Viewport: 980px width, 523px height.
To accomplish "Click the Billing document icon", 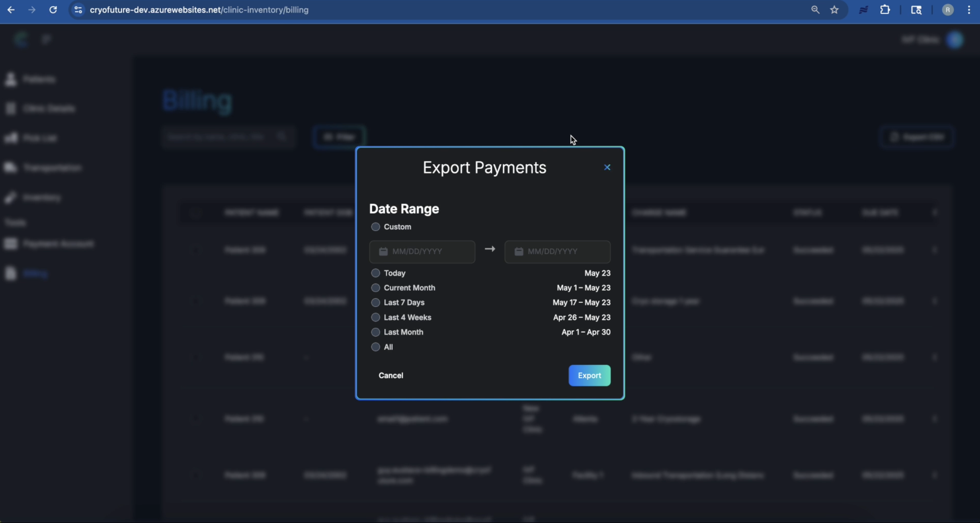I will pos(11,273).
